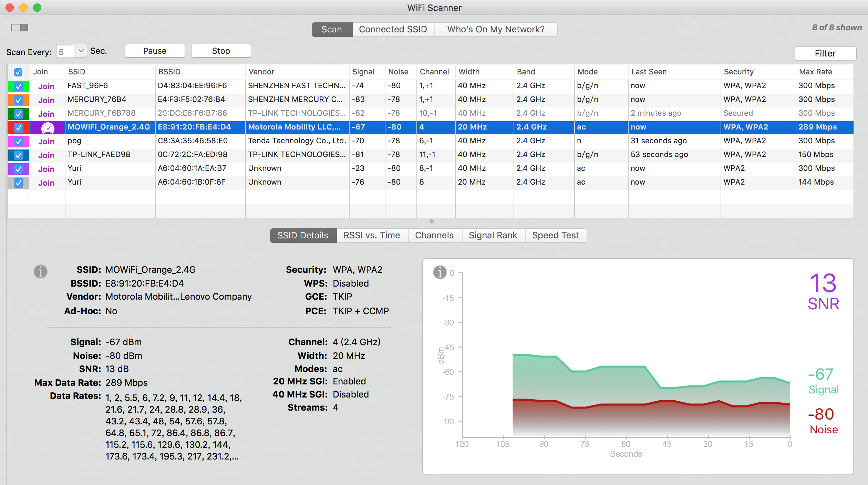
Task: Switch to RSSI vs. Time tab
Action: 372,235
